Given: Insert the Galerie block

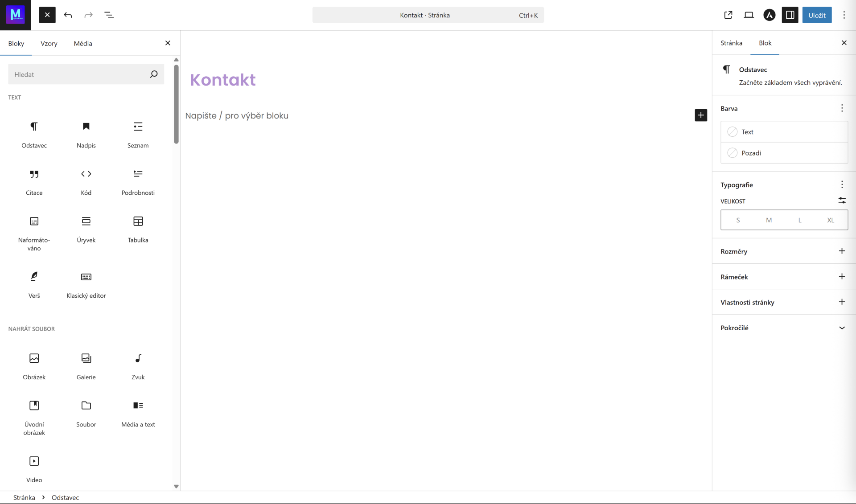Looking at the screenshot, I should (x=86, y=365).
